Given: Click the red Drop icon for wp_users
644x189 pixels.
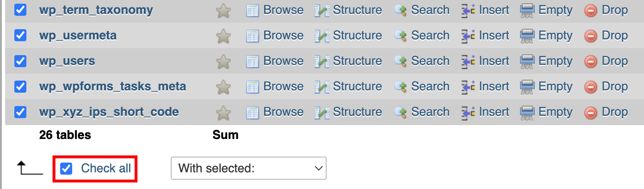Looking at the screenshot, I should click(x=590, y=61).
